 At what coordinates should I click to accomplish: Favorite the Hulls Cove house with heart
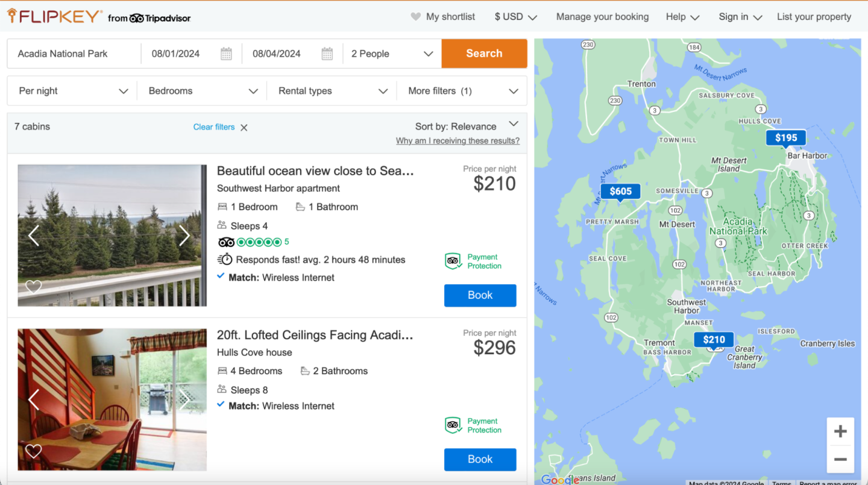point(34,451)
